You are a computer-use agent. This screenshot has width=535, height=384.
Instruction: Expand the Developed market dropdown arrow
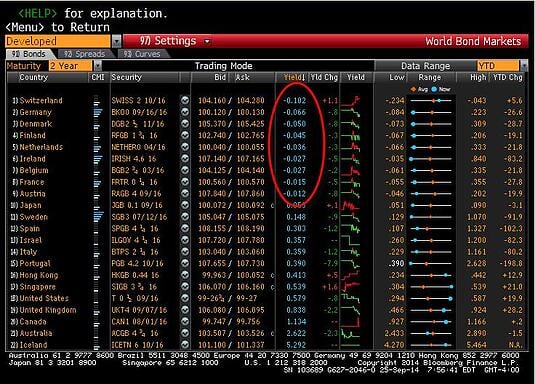pos(117,41)
